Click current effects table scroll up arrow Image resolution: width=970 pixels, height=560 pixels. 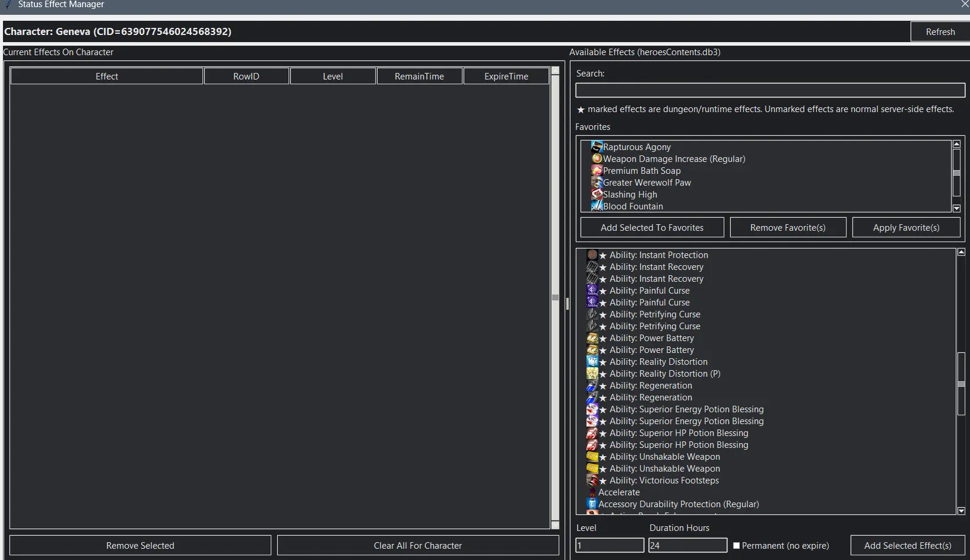555,71
